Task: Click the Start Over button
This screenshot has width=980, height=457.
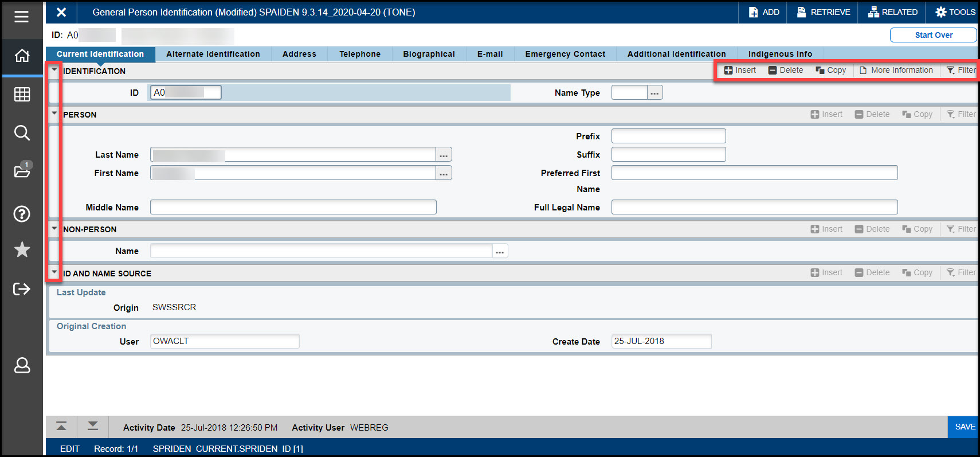Action: click(933, 35)
